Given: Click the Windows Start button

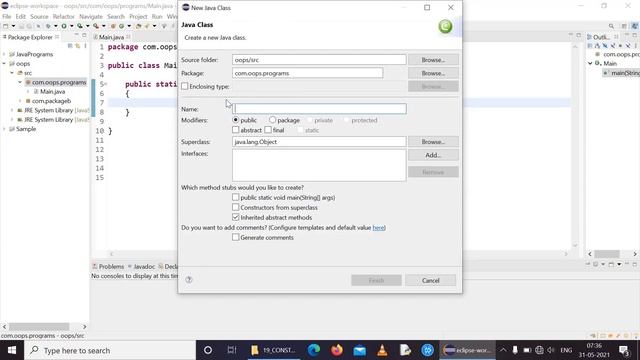Looking at the screenshot, I should [12, 350].
